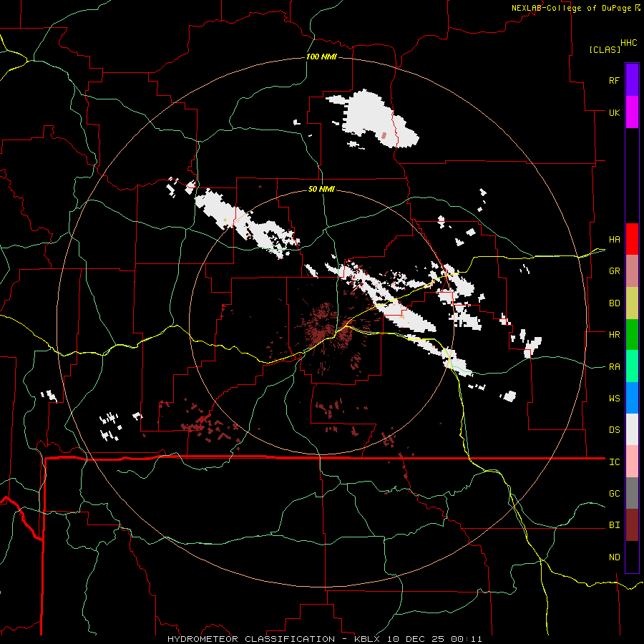Click the GR legend label
This screenshot has width=644, height=644.
coord(614,271)
